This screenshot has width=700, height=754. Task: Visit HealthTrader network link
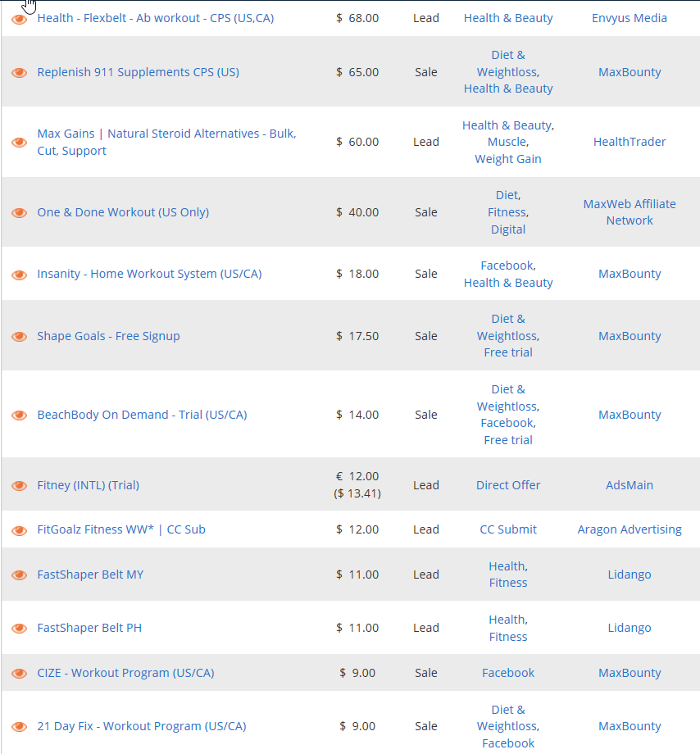click(x=630, y=142)
